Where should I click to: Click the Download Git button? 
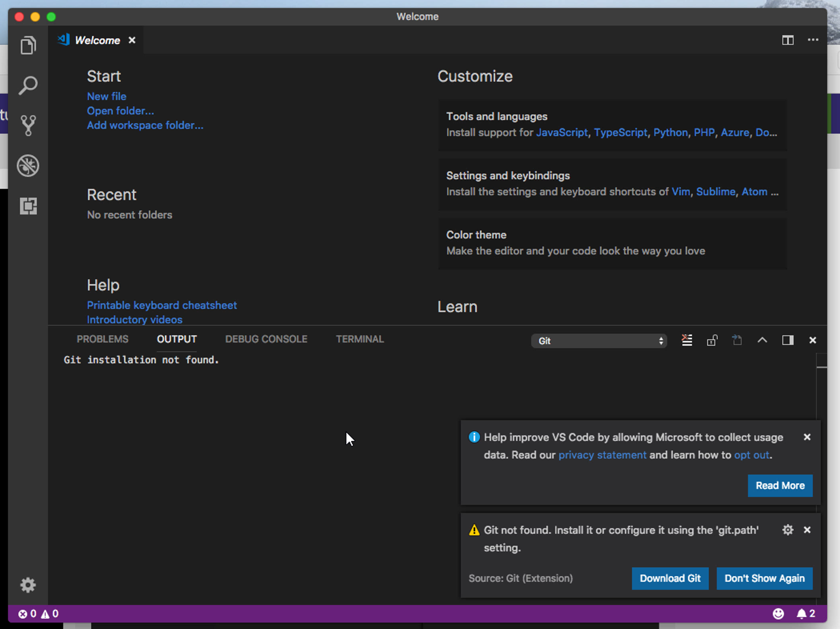[670, 578]
